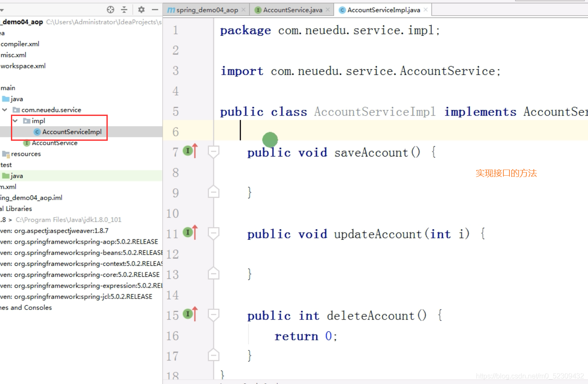This screenshot has height=384, width=588.
Task: Select spring-beans:5.0.2.RELEASE library entry
Action: pos(81,252)
